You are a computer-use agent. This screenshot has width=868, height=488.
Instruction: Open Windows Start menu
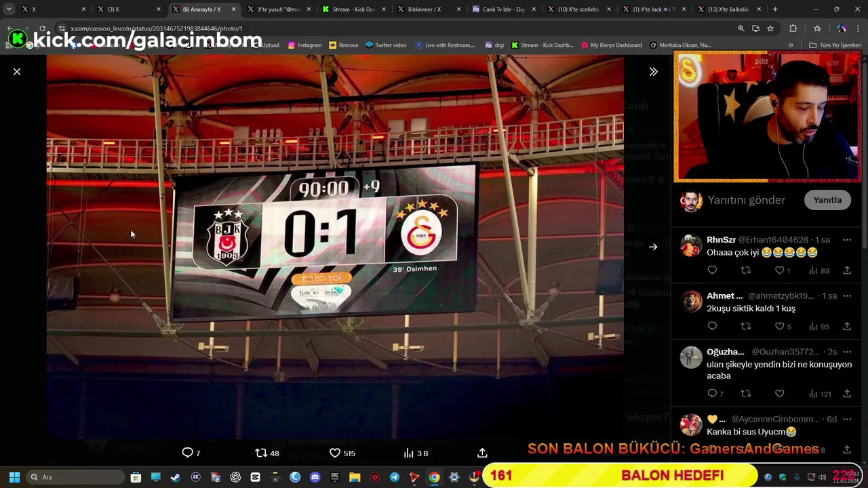click(14, 477)
